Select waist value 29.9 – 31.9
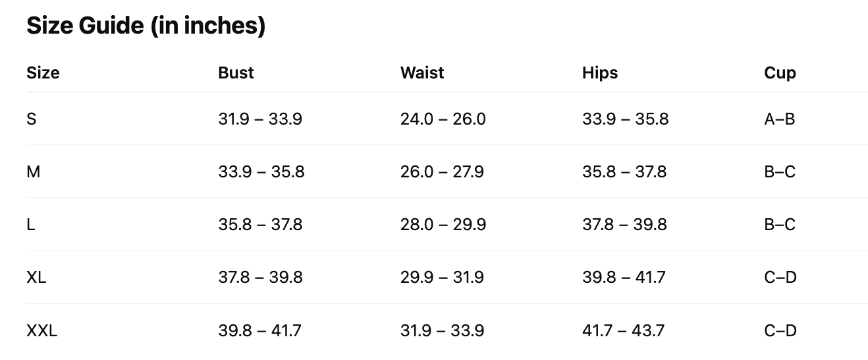 442,278
